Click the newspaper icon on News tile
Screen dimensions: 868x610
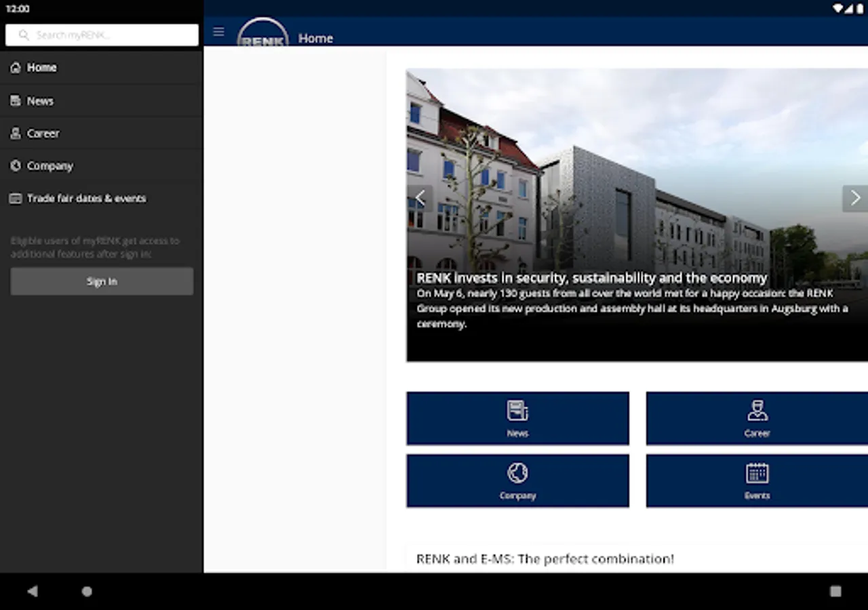click(517, 411)
